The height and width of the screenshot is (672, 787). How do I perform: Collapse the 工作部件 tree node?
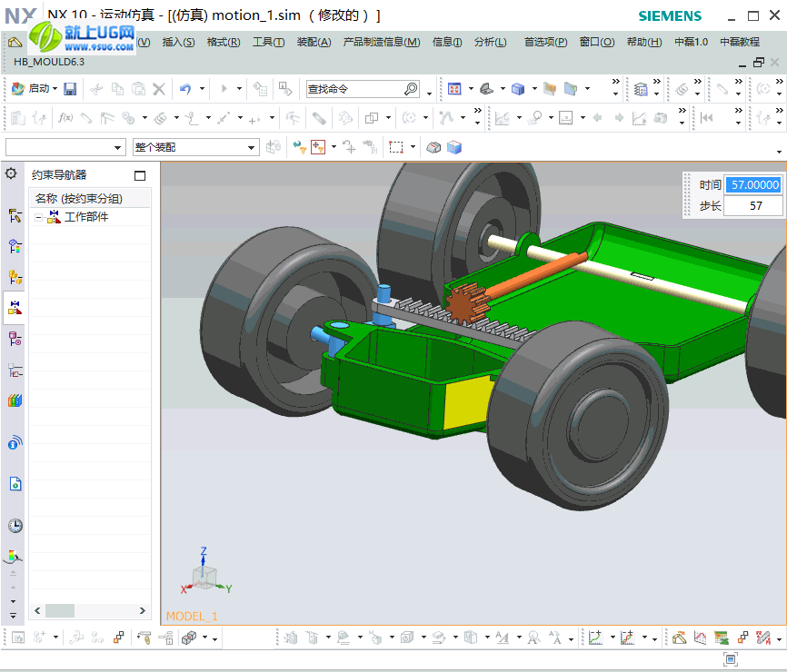pyautogui.click(x=38, y=217)
